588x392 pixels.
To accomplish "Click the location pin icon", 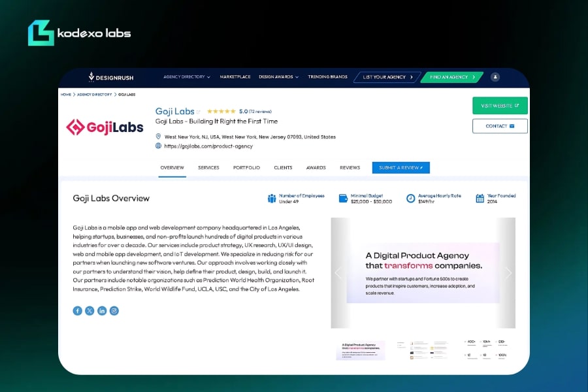I will 158,137.
